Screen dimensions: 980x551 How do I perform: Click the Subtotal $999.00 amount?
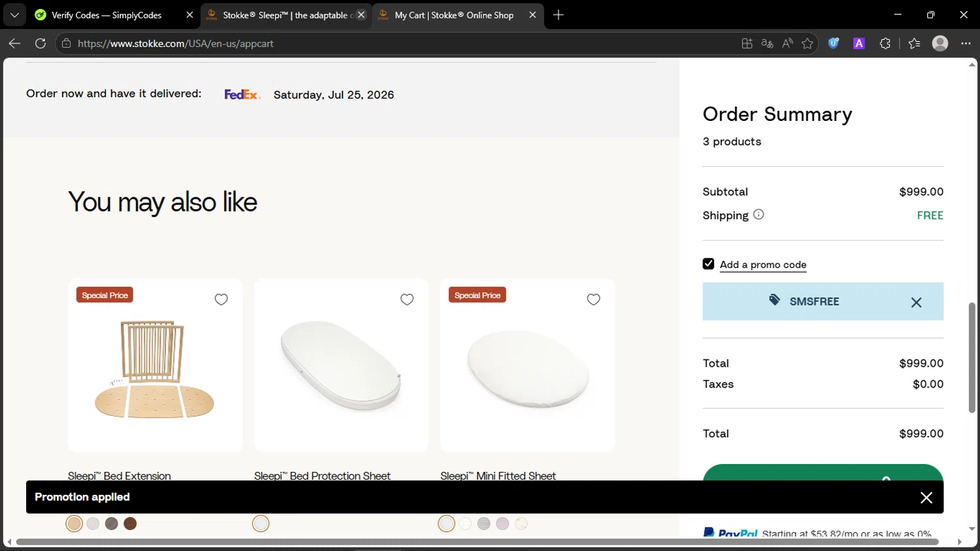click(x=921, y=192)
